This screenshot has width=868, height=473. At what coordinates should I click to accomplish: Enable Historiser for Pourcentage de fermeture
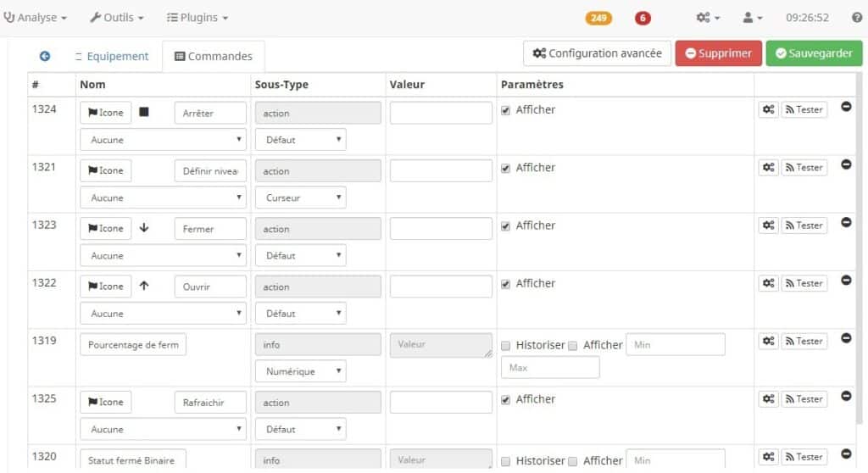(x=506, y=346)
